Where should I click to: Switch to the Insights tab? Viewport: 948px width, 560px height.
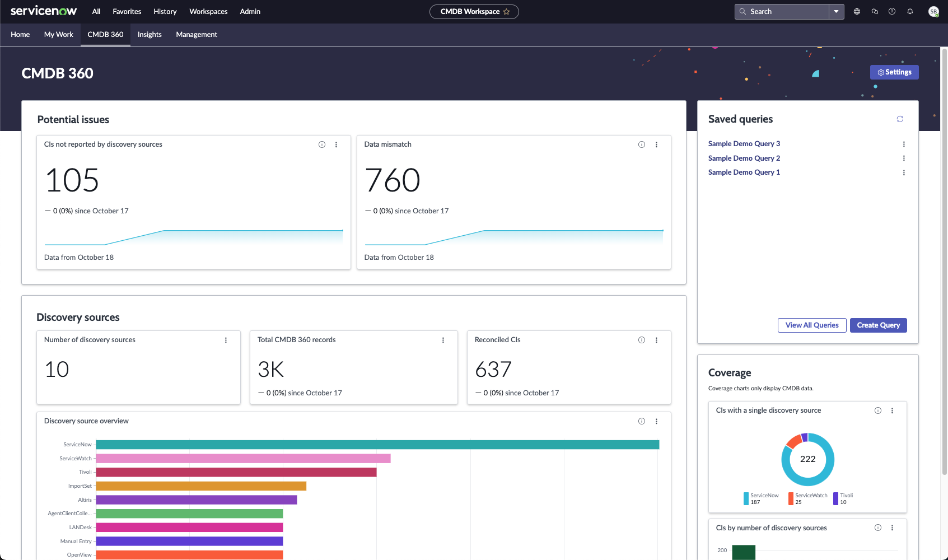pyautogui.click(x=150, y=35)
